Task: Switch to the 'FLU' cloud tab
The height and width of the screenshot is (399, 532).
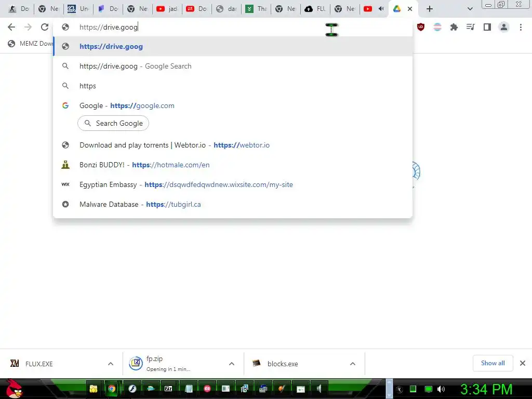Action: [315, 9]
